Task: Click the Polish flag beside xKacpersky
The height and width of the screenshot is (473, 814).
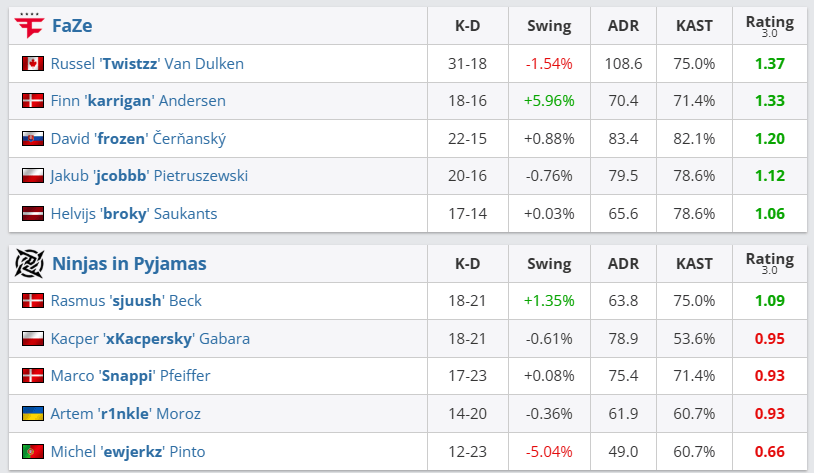Action: coord(32,338)
